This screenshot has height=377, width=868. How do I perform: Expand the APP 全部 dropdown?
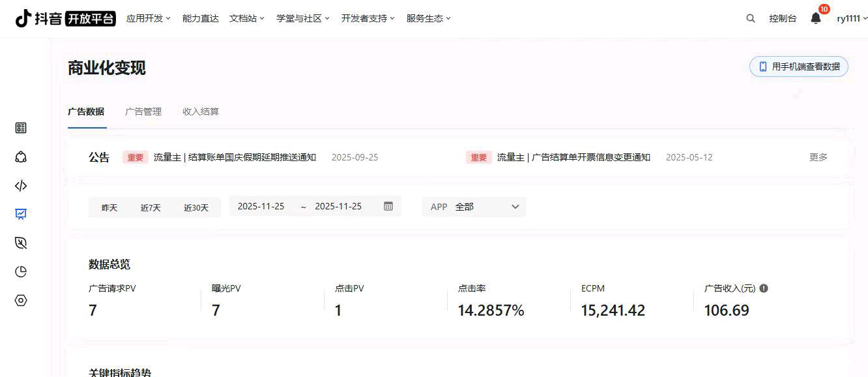point(474,206)
